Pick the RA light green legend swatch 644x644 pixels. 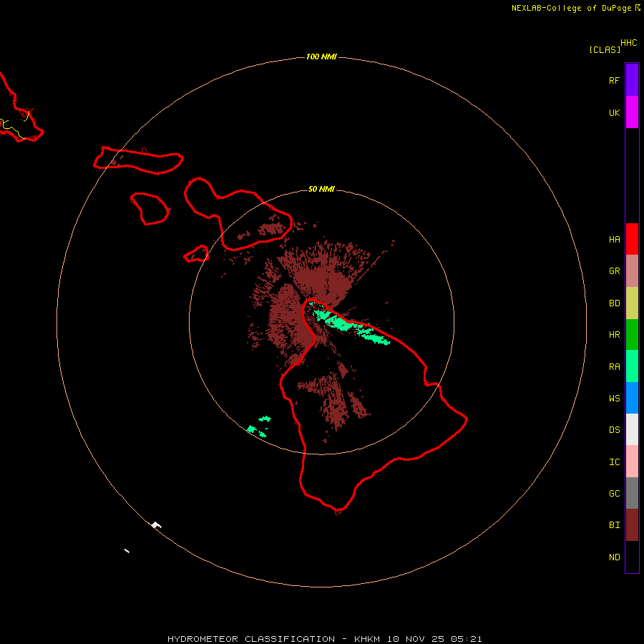click(x=632, y=366)
